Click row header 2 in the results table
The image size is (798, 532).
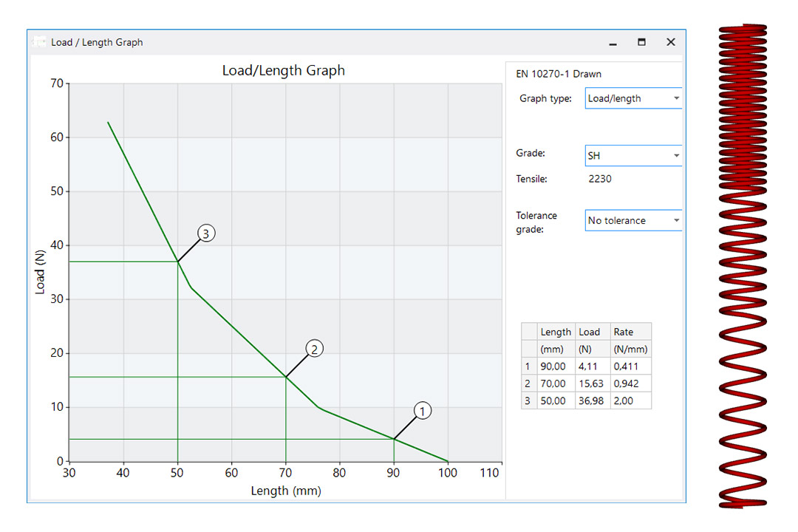pos(528,383)
